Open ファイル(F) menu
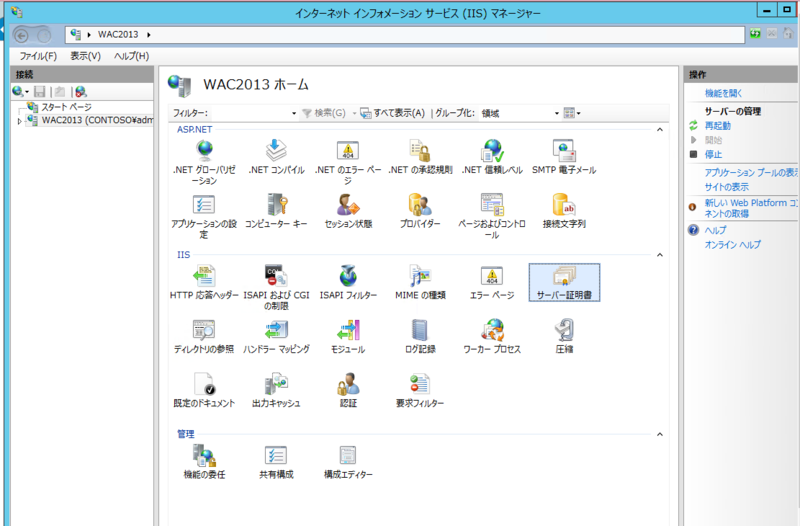 tap(38, 56)
